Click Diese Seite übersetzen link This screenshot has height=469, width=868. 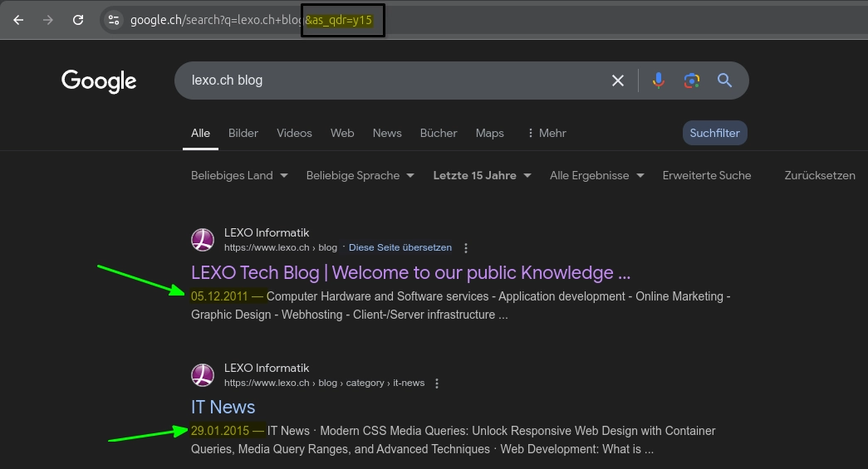coord(400,247)
